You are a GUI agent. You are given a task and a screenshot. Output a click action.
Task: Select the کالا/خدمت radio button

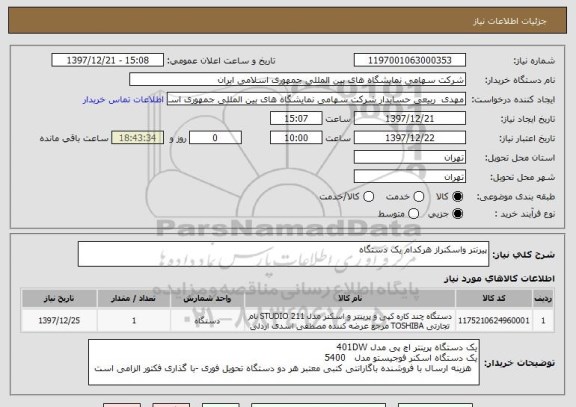(x=368, y=197)
